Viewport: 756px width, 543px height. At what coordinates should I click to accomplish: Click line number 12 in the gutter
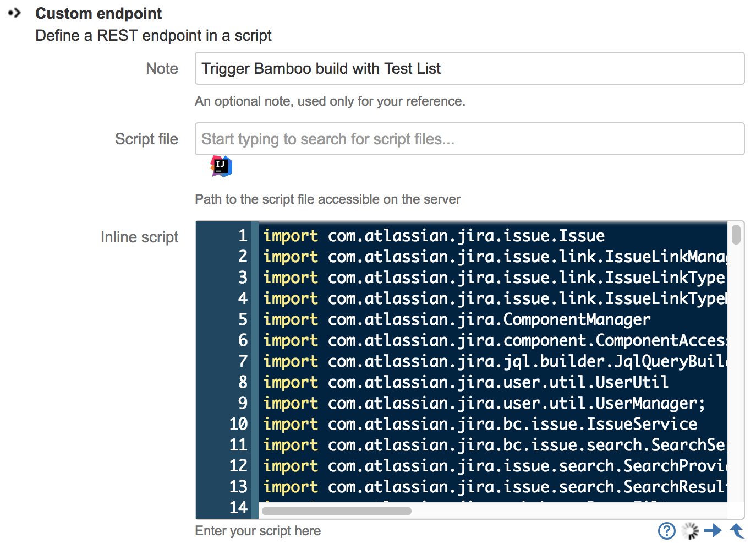pyautogui.click(x=238, y=466)
